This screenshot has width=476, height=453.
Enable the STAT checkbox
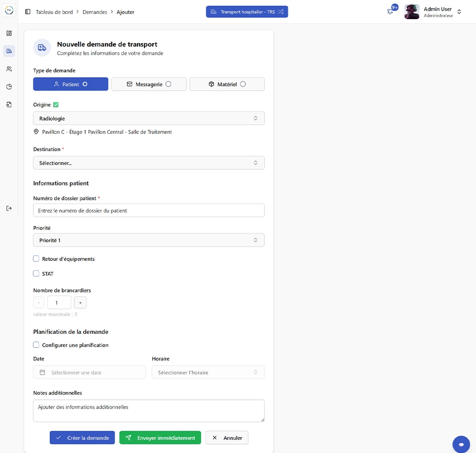[36, 273]
